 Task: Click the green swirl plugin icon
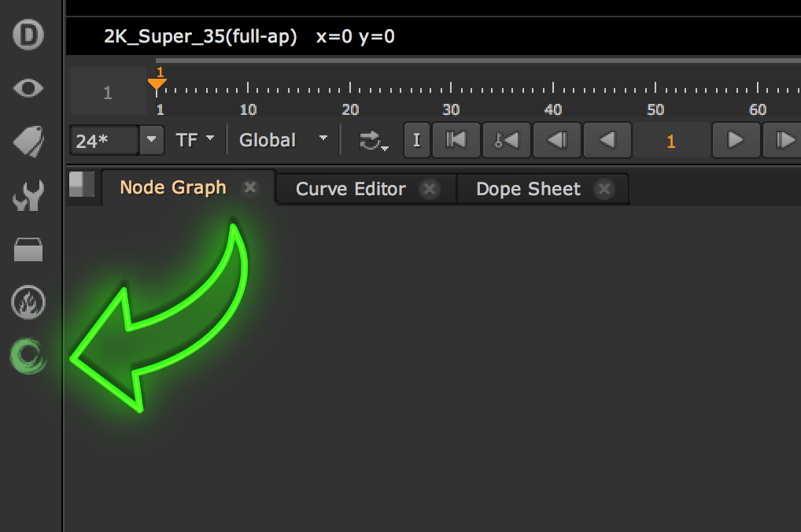click(x=28, y=356)
